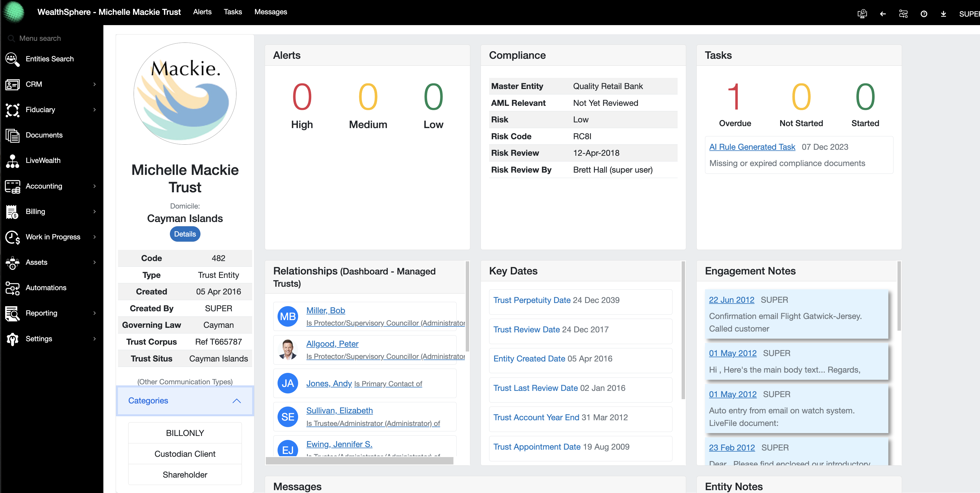Select the Custodian Client category

[x=185, y=453]
